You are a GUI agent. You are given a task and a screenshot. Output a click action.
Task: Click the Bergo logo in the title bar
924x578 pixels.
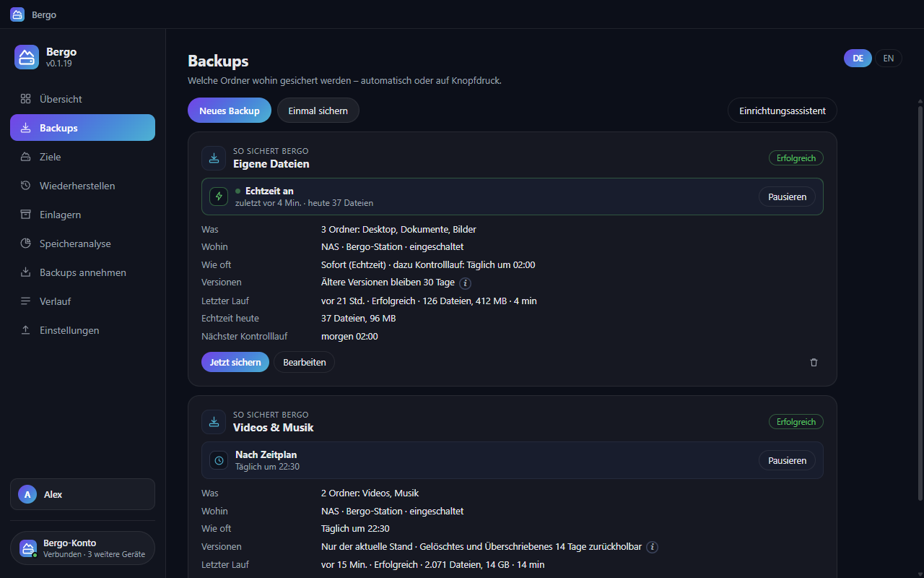coord(17,14)
